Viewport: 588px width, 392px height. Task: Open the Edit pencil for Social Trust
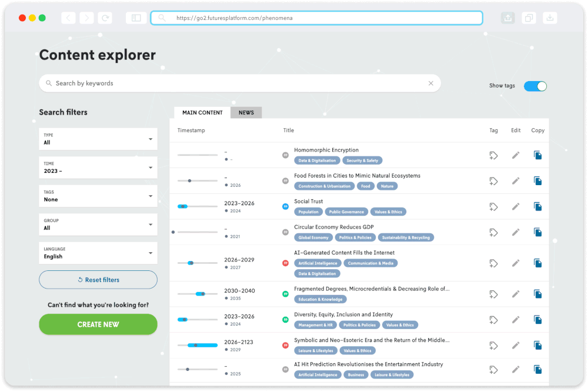click(516, 206)
